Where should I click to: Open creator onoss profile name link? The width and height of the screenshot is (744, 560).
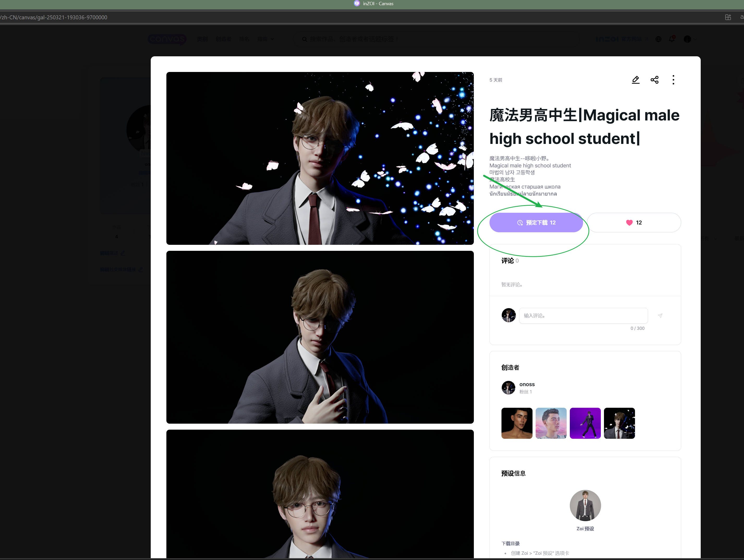pyautogui.click(x=527, y=384)
